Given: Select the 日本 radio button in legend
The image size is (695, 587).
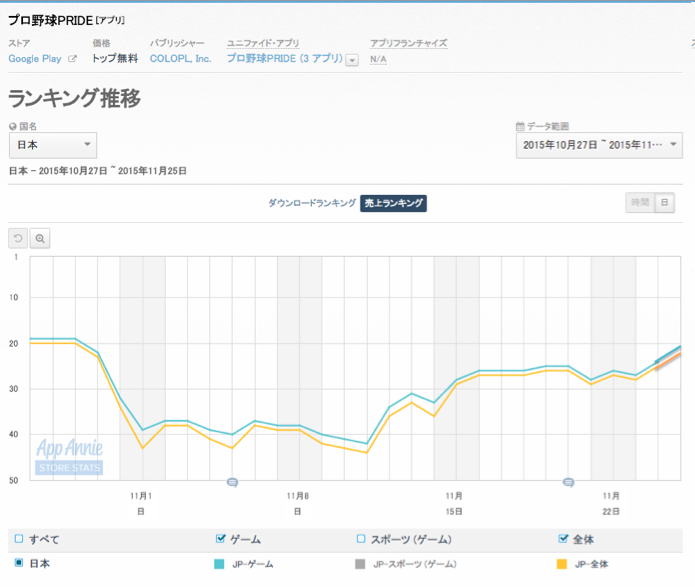Looking at the screenshot, I should pyautogui.click(x=19, y=563).
